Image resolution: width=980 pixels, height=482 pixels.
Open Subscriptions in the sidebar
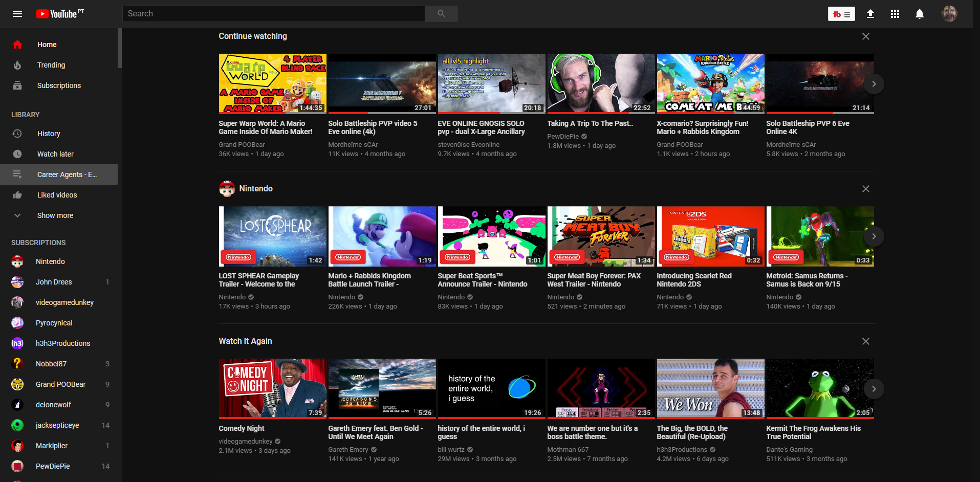59,85
